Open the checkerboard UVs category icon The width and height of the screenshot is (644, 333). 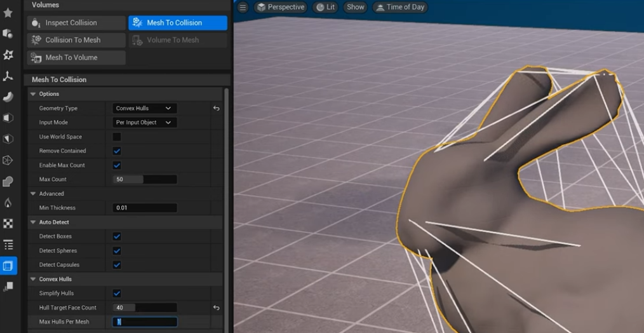8,223
